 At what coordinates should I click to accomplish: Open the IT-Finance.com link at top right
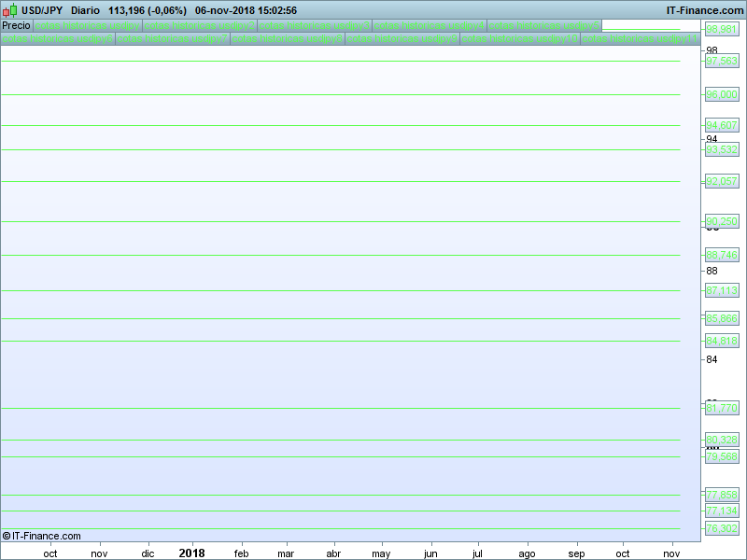pyautogui.click(x=705, y=10)
